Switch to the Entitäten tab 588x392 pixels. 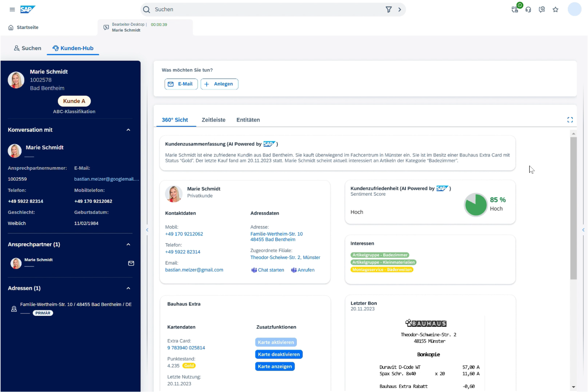(248, 120)
